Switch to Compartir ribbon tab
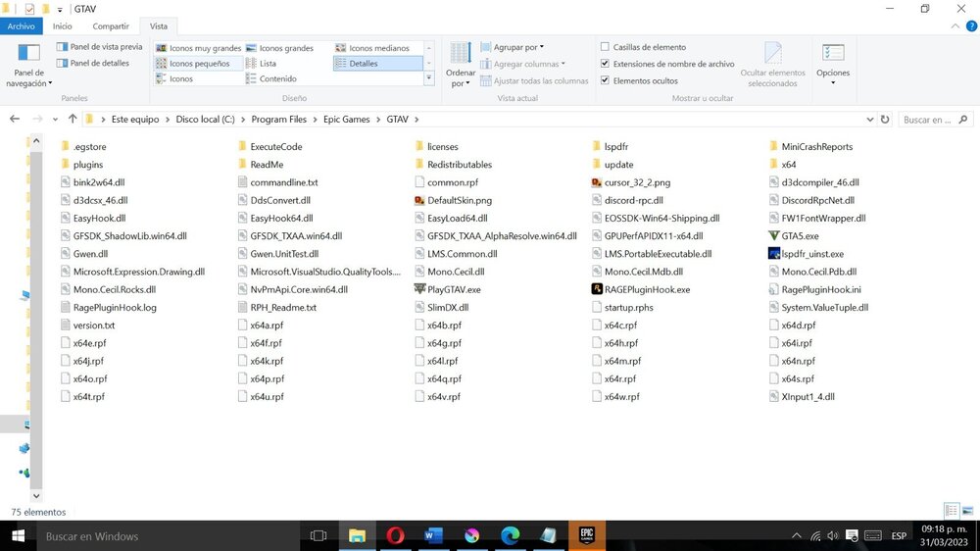The image size is (980, 551). pyautogui.click(x=111, y=26)
